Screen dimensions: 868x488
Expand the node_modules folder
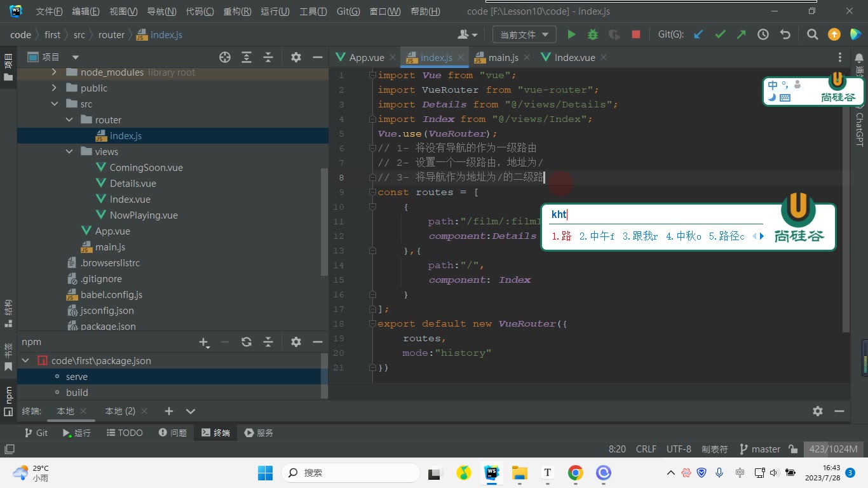coord(54,72)
